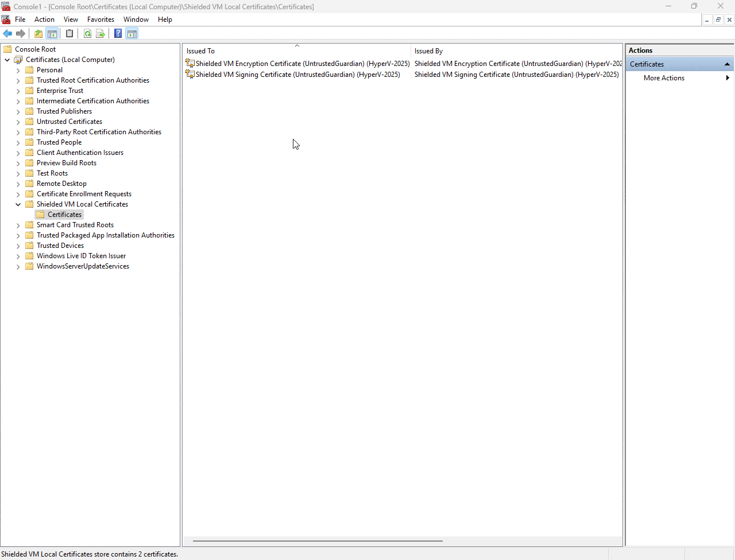Click the Up one level folder icon
Image resolution: width=735 pixels, height=560 pixels.
38,33
